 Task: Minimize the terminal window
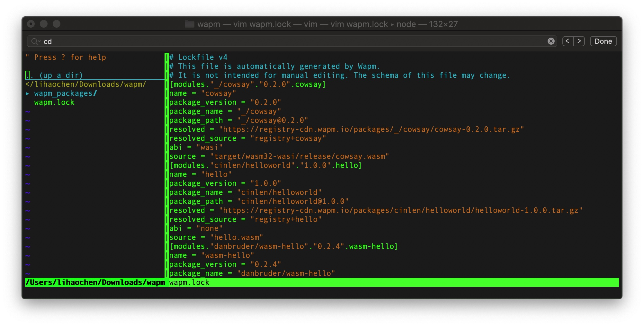[x=44, y=24]
